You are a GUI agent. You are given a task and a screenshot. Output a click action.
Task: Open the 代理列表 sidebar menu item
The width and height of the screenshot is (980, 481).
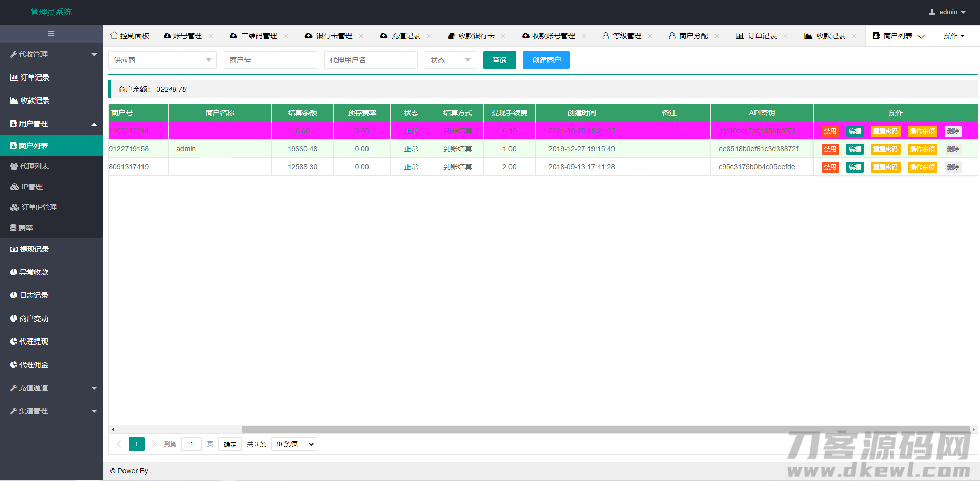pyautogui.click(x=34, y=166)
